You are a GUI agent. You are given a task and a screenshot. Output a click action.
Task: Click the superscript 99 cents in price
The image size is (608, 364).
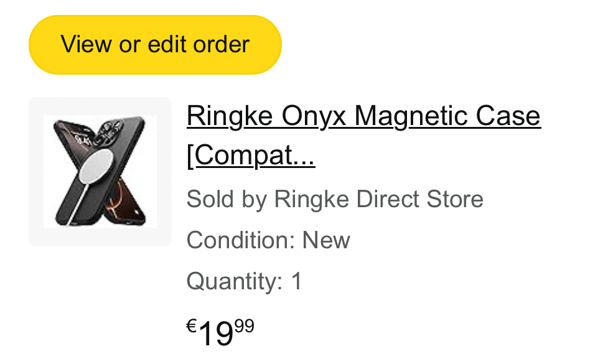[245, 326]
